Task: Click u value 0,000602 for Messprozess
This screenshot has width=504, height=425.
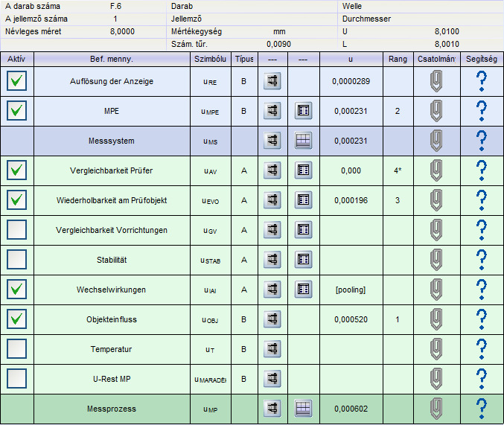Action: (351, 409)
